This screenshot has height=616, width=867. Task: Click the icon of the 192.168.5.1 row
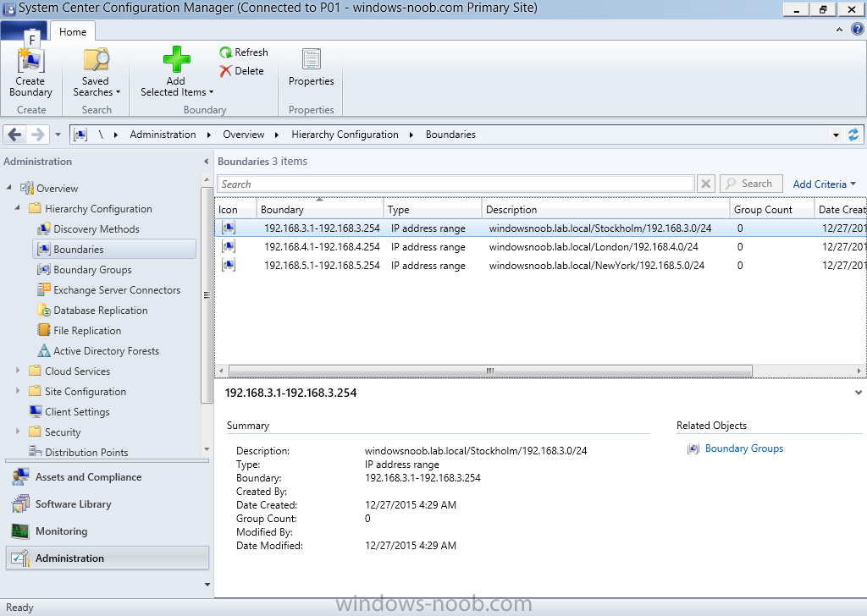pyautogui.click(x=229, y=265)
